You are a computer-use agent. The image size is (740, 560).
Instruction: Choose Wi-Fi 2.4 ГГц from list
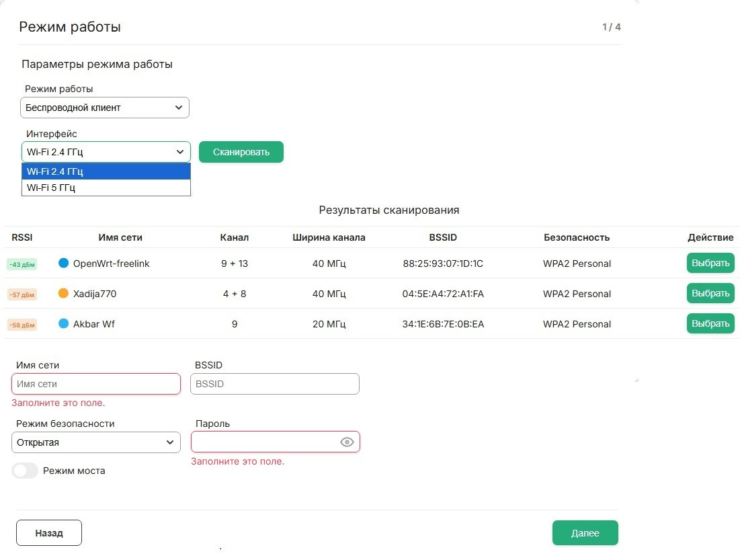[106, 171]
